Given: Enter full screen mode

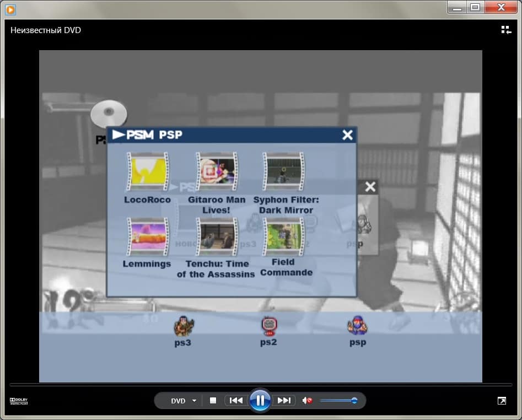Looking at the screenshot, I should tap(502, 401).
